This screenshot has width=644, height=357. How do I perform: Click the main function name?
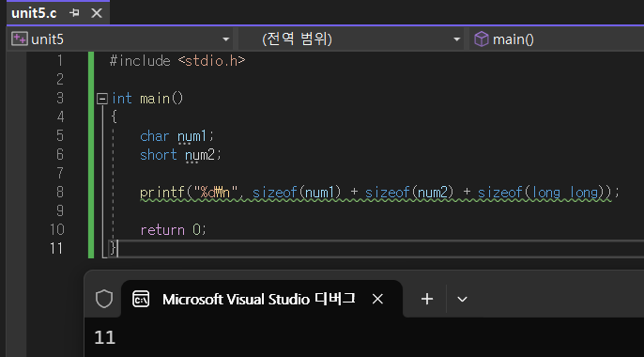point(155,99)
